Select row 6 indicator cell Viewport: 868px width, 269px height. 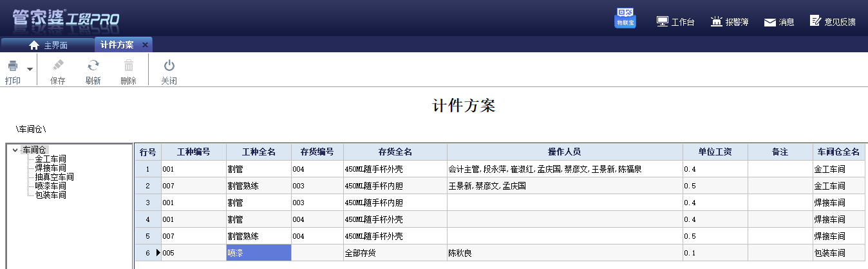[x=147, y=253]
